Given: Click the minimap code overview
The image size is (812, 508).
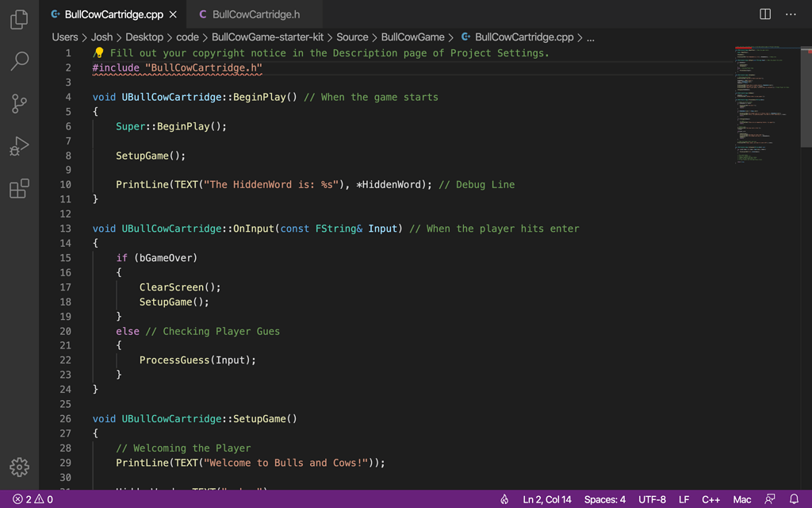Looking at the screenshot, I should [767, 105].
